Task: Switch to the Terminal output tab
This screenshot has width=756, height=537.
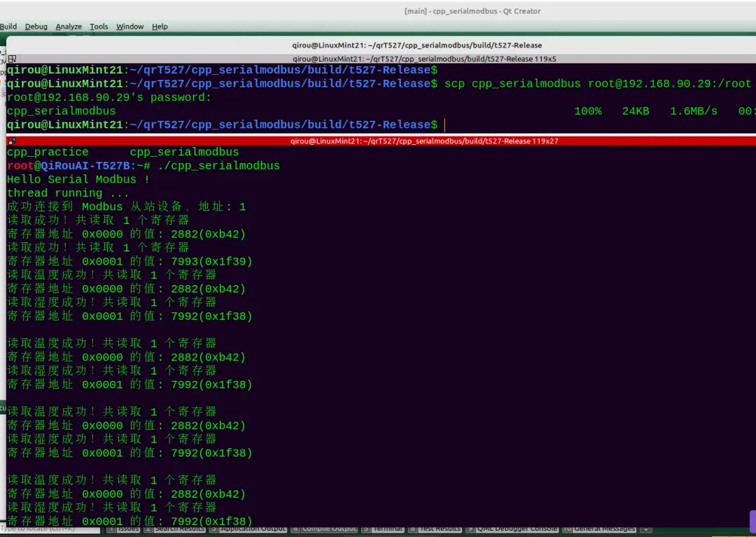Action: (x=384, y=529)
